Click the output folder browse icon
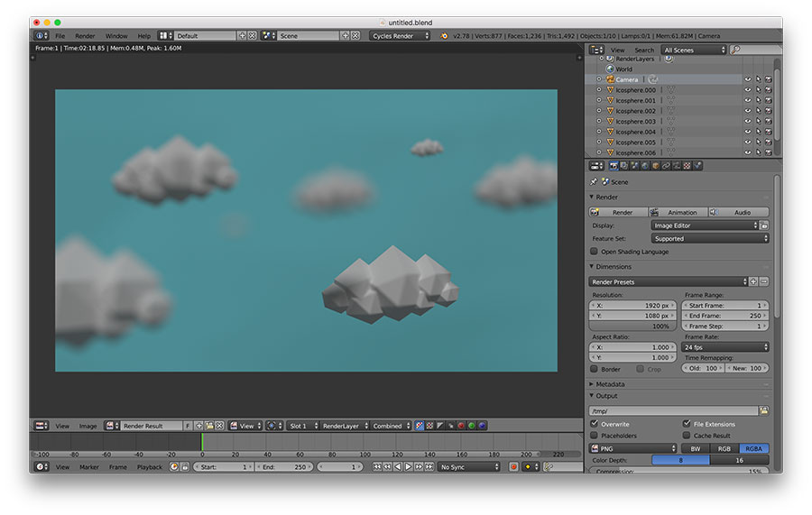The width and height of the screenshot is (812, 515). point(764,410)
